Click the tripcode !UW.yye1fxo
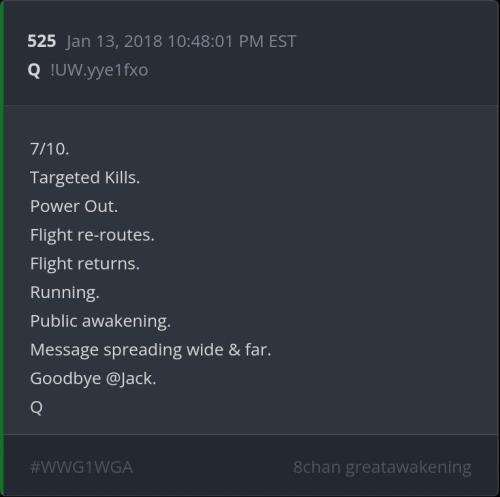The height and width of the screenshot is (497, 500). [99, 70]
